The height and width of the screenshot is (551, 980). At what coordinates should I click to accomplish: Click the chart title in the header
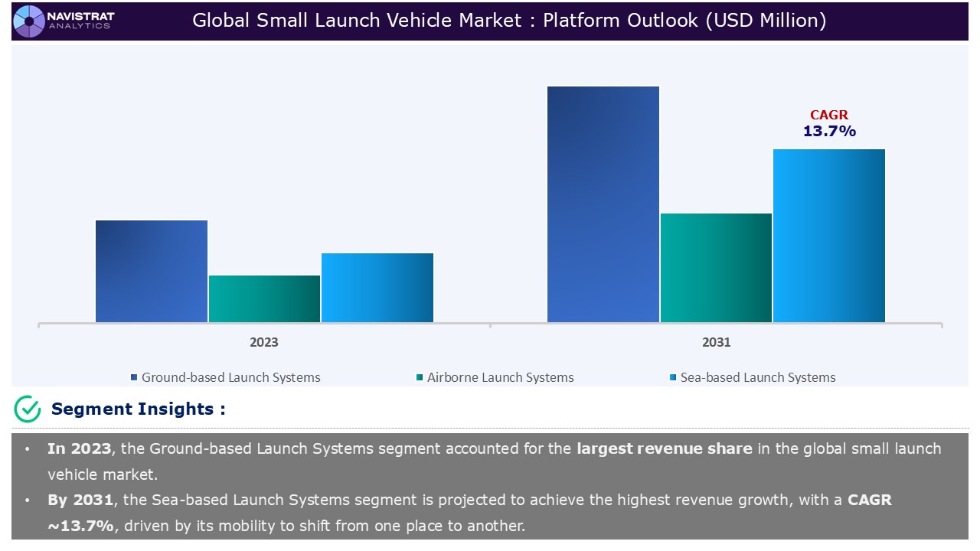[509, 21]
